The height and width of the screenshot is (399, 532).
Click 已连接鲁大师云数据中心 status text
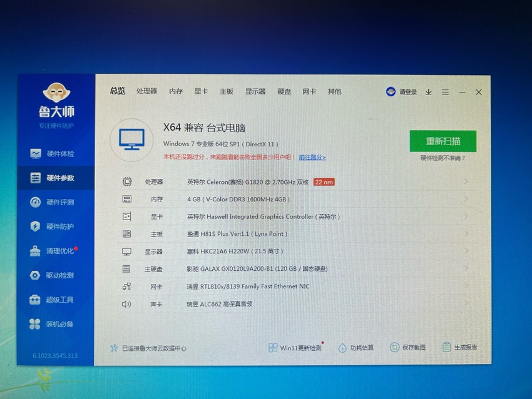tap(154, 348)
